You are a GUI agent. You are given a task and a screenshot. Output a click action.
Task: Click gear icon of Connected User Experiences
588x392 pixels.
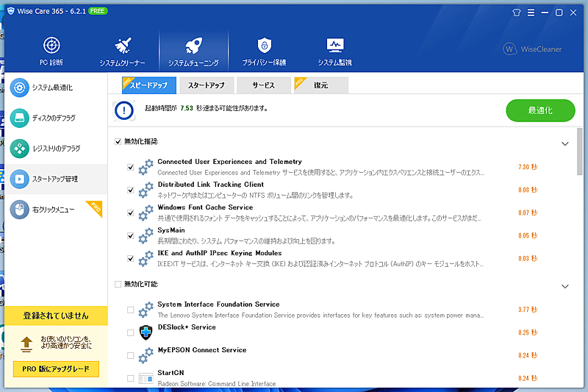146,167
